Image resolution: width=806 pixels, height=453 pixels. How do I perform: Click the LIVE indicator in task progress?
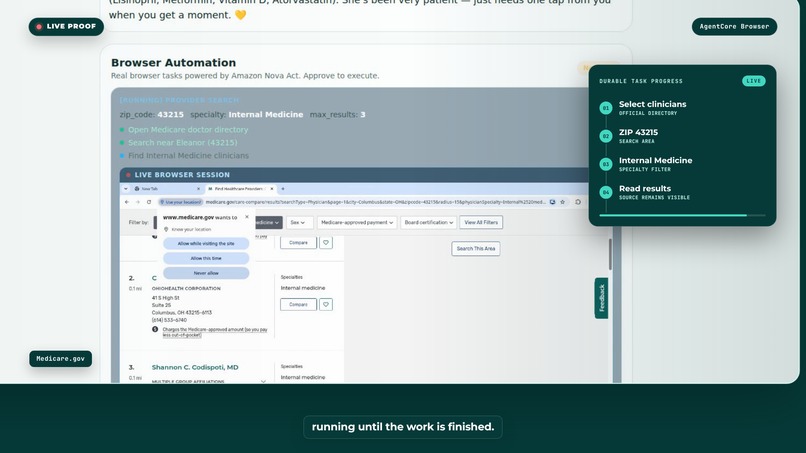(754, 81)
